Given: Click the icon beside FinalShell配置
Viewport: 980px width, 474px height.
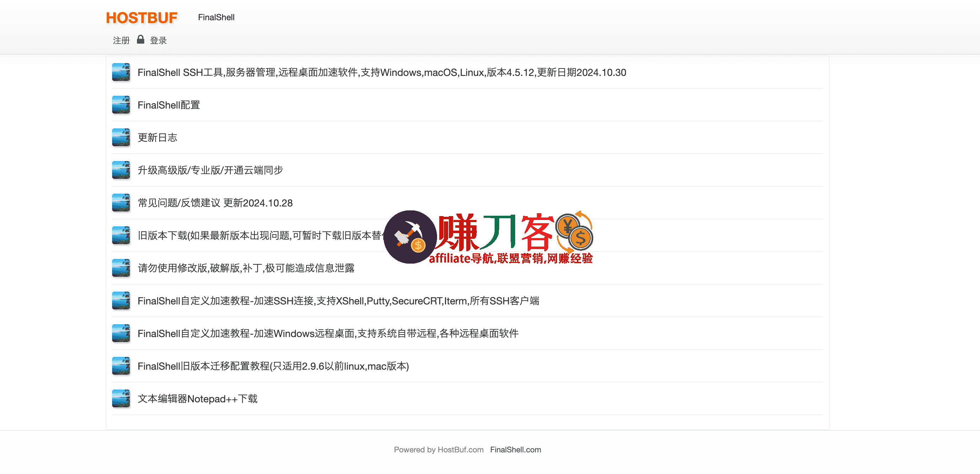Looking at the screenshot, I should pyautogui.click(x=121, y=105).
